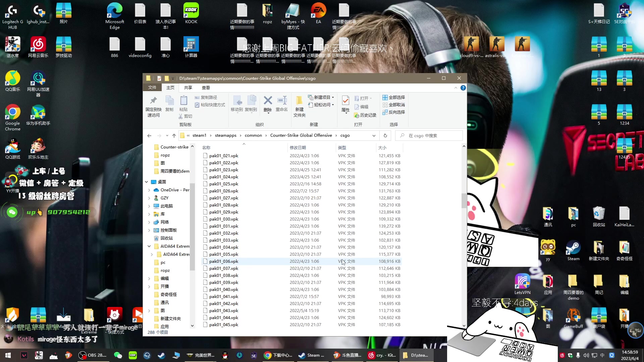The height and width of the screenshot is (362, 644).
Task: Click the Copy ribbon icon
Action: [x=169, y=101]
